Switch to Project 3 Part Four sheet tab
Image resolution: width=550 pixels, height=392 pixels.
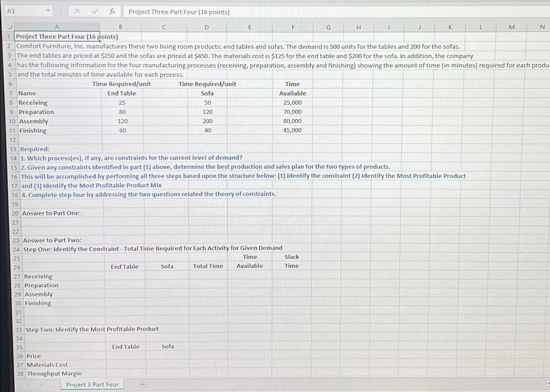click(x=92, y=385)
